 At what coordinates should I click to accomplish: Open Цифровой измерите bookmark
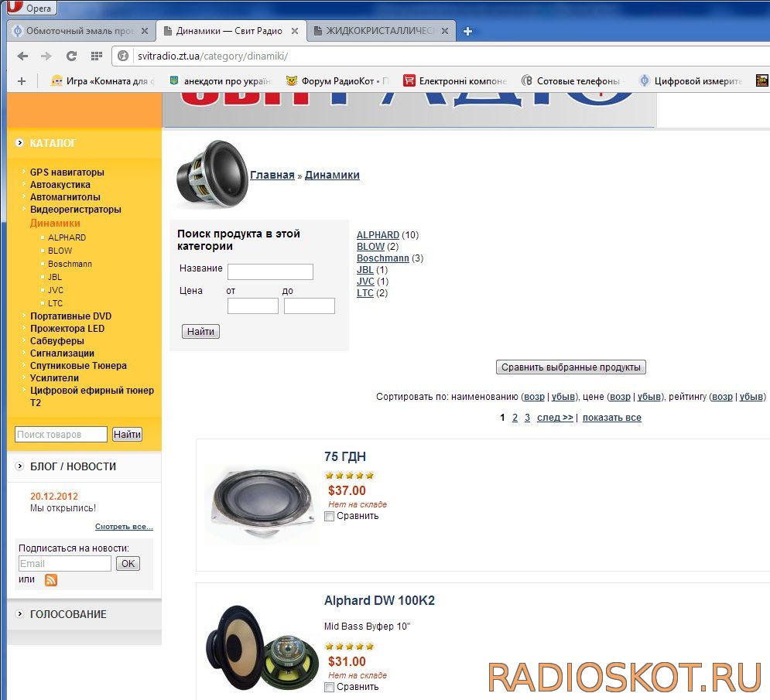click(x=690, y=81)
